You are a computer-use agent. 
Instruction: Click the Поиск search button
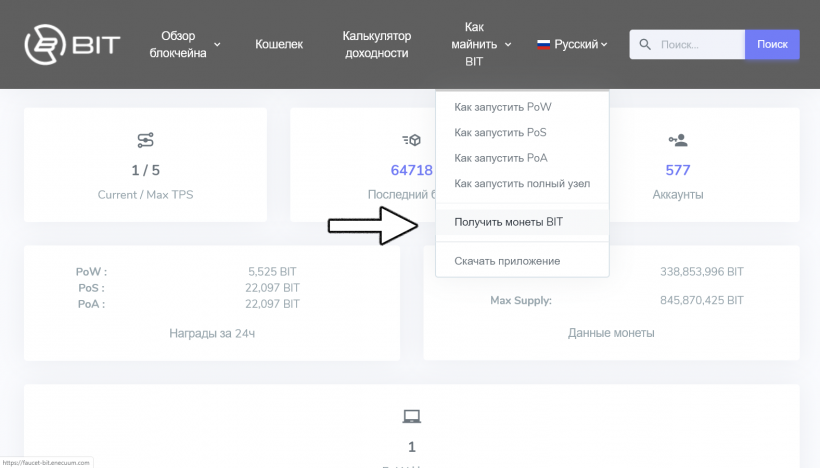pyautogui.click(x=772, y=44)
